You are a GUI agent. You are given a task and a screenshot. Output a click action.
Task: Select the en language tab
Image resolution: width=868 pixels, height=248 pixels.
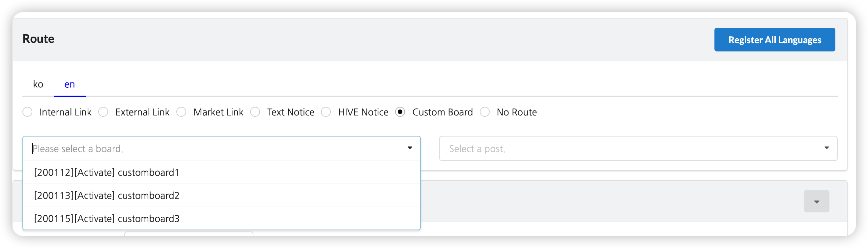coord(70,84)
